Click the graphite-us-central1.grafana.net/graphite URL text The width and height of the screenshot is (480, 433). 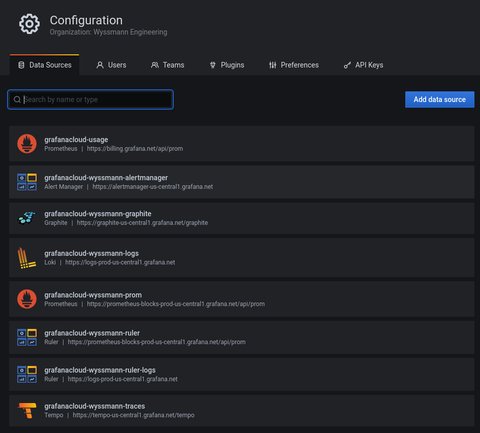[x=142, y=223]
